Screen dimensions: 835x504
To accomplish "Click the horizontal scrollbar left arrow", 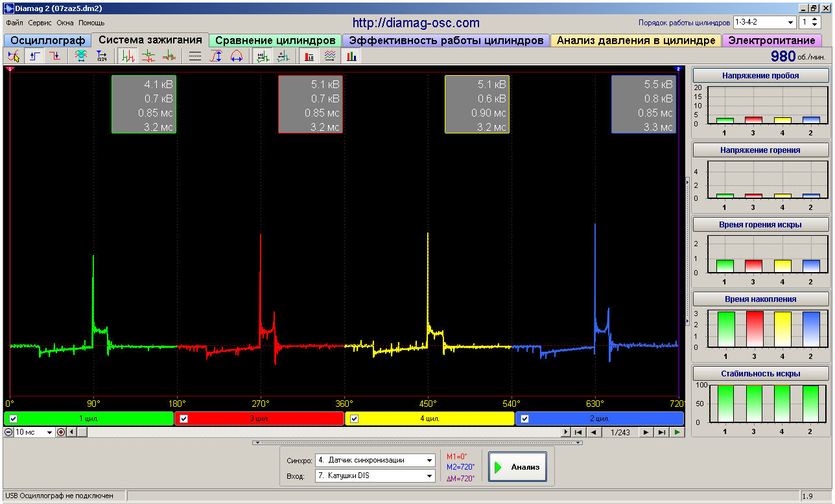I will point(71,432).
